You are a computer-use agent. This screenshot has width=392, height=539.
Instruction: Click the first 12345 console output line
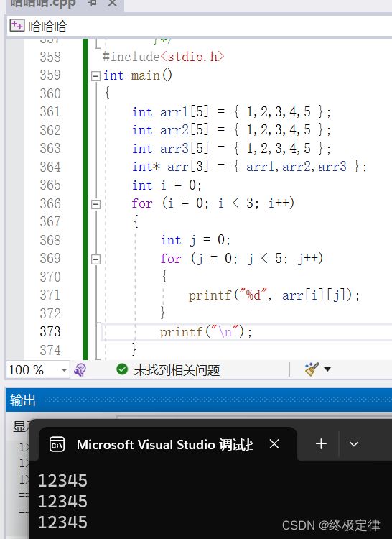62,481
